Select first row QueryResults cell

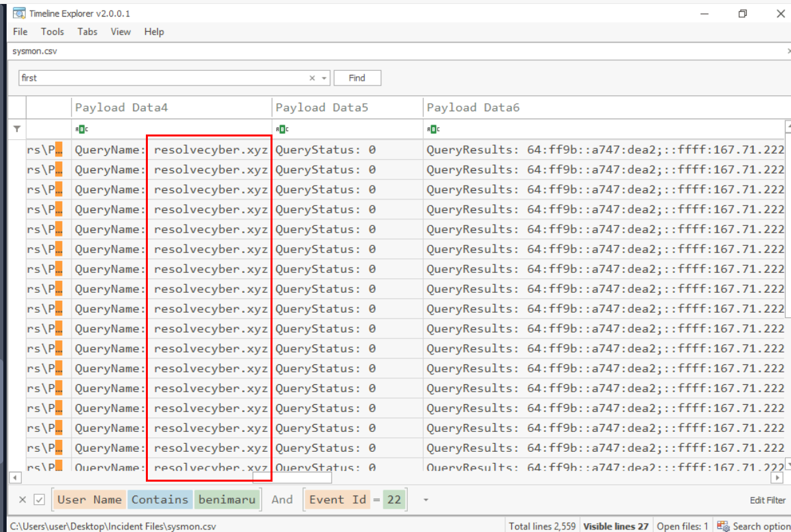(604, 150)
